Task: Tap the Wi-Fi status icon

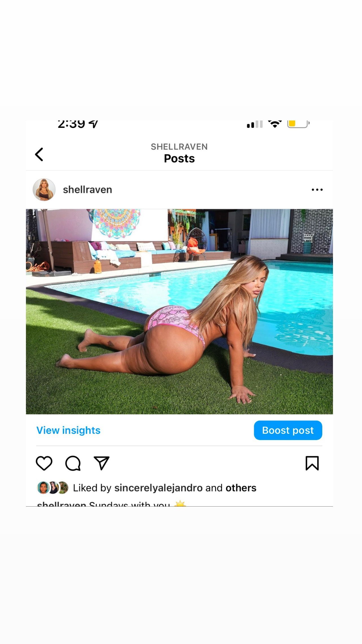Action: click(275, 124)
